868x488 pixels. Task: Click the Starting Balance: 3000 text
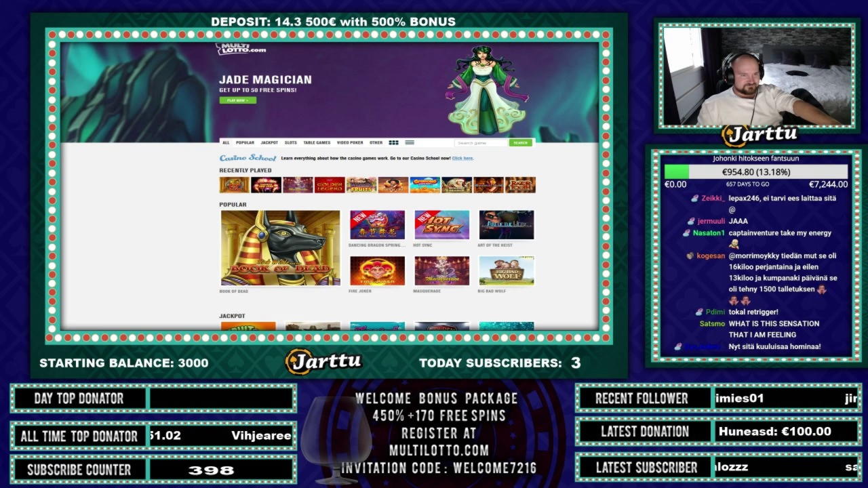124,363
